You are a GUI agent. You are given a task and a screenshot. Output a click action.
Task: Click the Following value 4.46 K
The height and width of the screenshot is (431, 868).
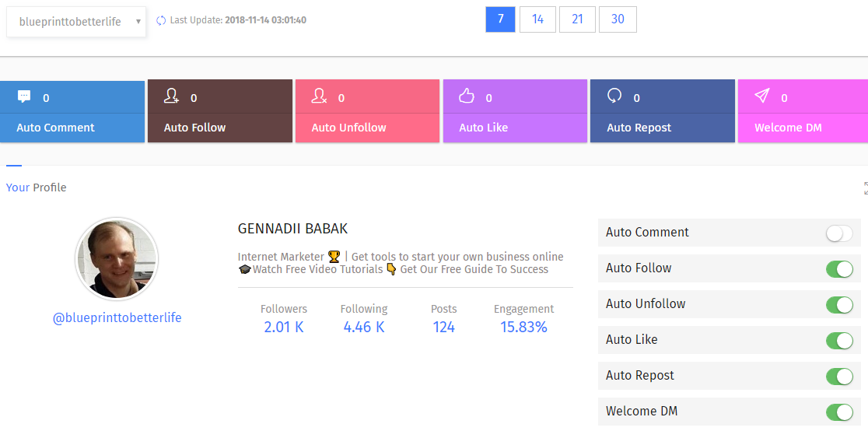[364, 328]
